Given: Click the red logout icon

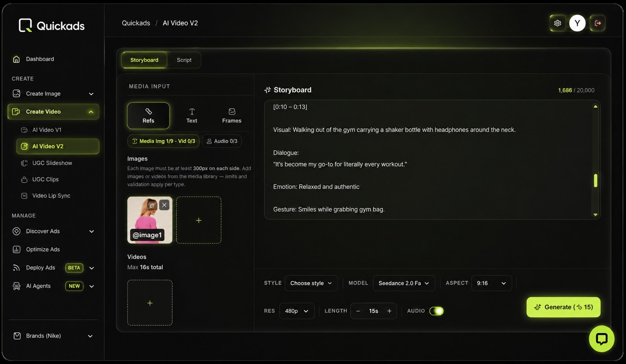Looking at the screenshot, I should pyautogui.click(x=597, y=23).
